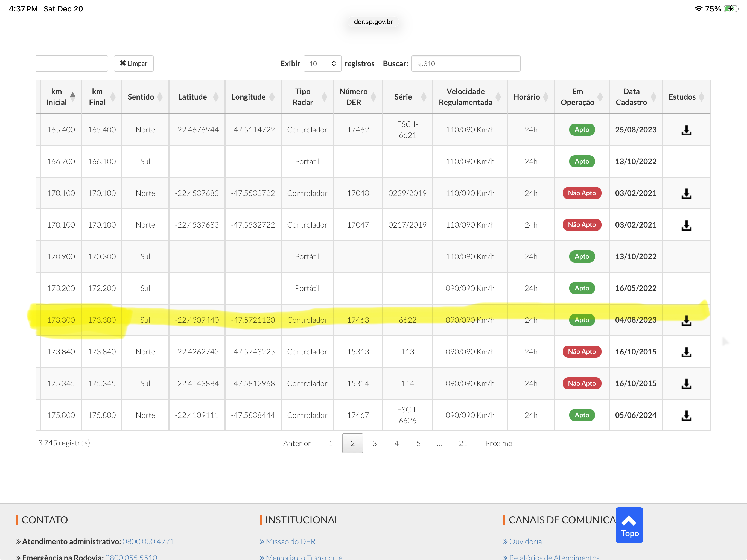This screenshot has width=747, height=560.
Task: Download study for radar 17462
Action: point(686,130)
